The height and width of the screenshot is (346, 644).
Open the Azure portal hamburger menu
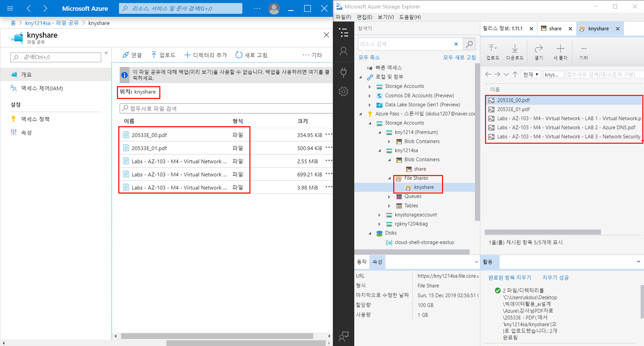(10, 8)
